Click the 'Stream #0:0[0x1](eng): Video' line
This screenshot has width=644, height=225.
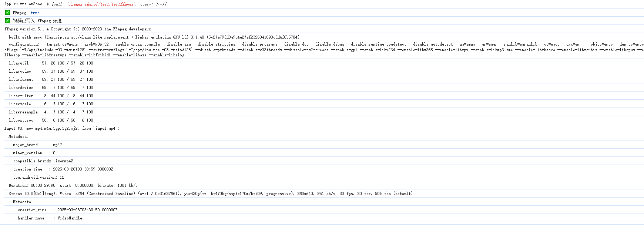pos(211,193)
